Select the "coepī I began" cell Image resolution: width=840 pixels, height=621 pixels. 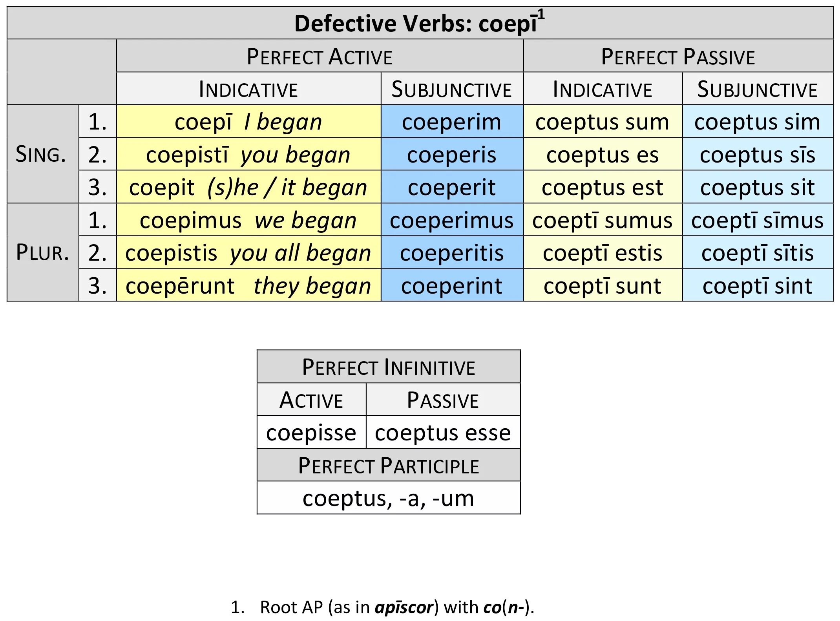(248, 122)
